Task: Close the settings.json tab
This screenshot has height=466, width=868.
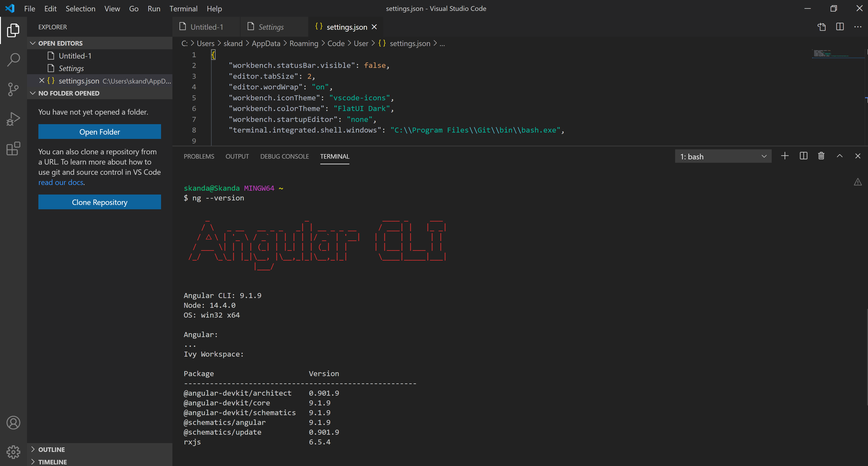Action: coord(374,27)
